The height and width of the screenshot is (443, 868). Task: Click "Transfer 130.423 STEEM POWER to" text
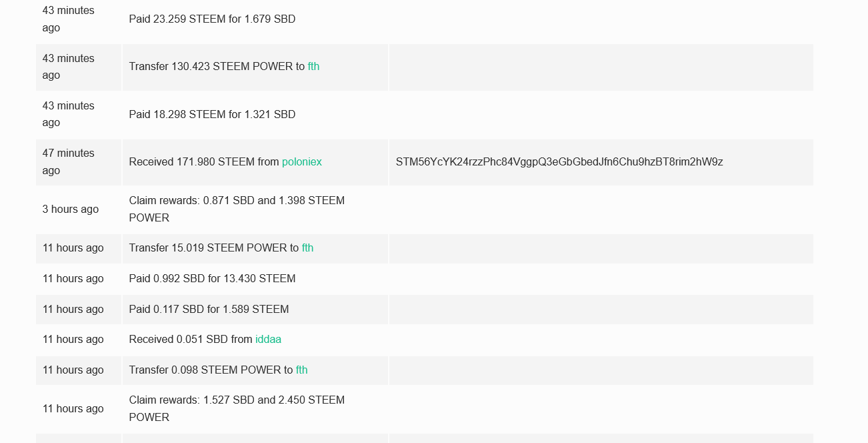click(217, 67)
